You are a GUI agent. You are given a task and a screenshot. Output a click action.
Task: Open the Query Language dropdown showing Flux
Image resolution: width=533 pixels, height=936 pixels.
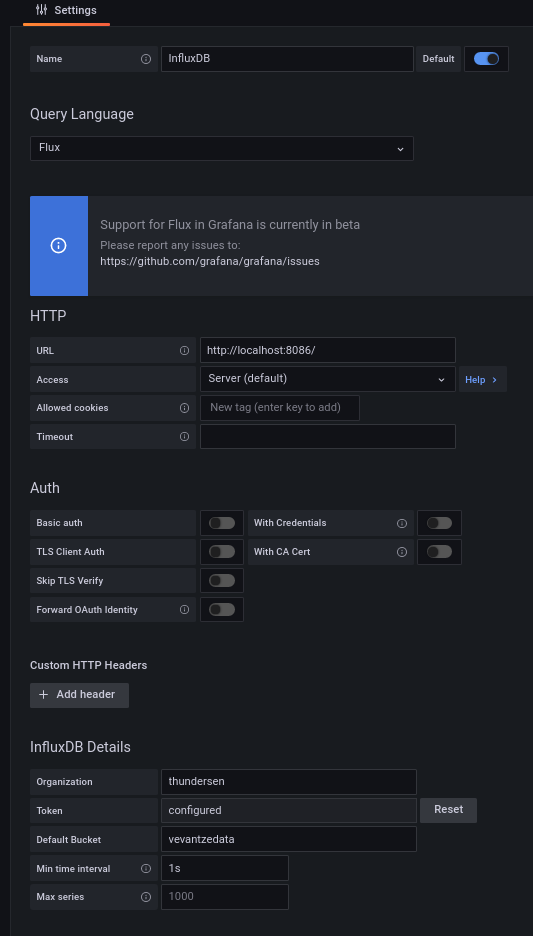coord(221,148)
